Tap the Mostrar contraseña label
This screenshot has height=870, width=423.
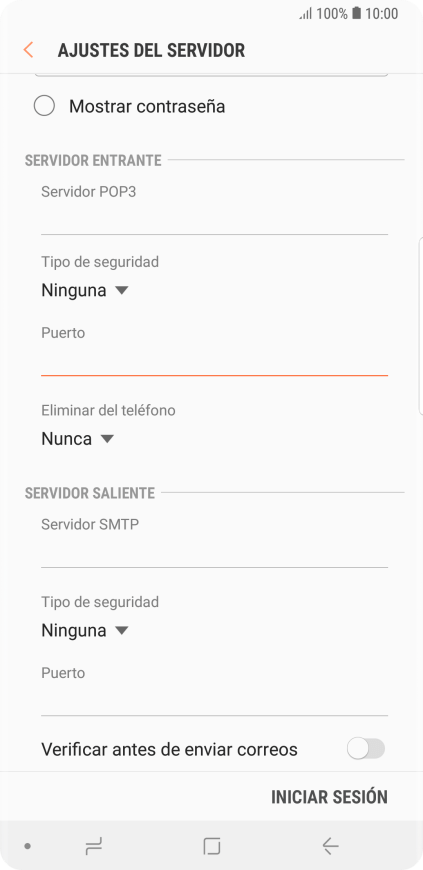(x=147, y=106)
